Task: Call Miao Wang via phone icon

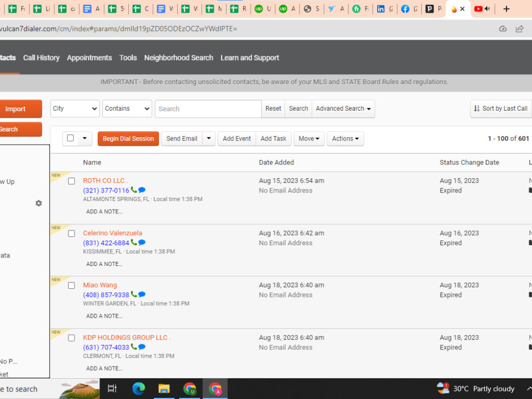Action: coord(134,294)
